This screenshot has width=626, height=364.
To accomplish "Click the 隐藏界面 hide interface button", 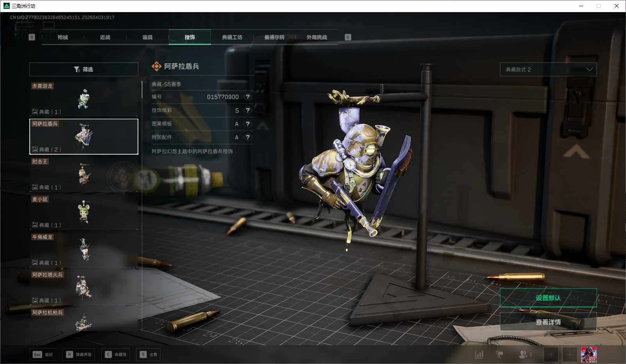I will click(79, 354).
